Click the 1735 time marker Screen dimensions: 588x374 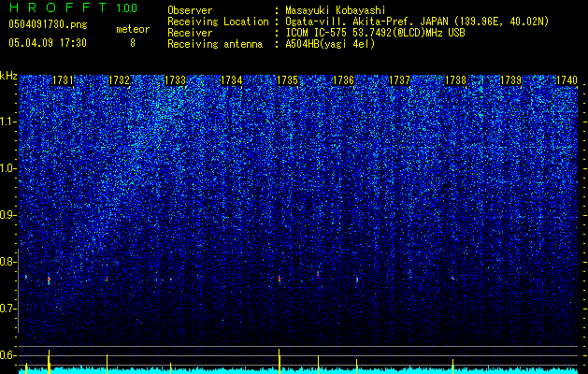(287, 80)
